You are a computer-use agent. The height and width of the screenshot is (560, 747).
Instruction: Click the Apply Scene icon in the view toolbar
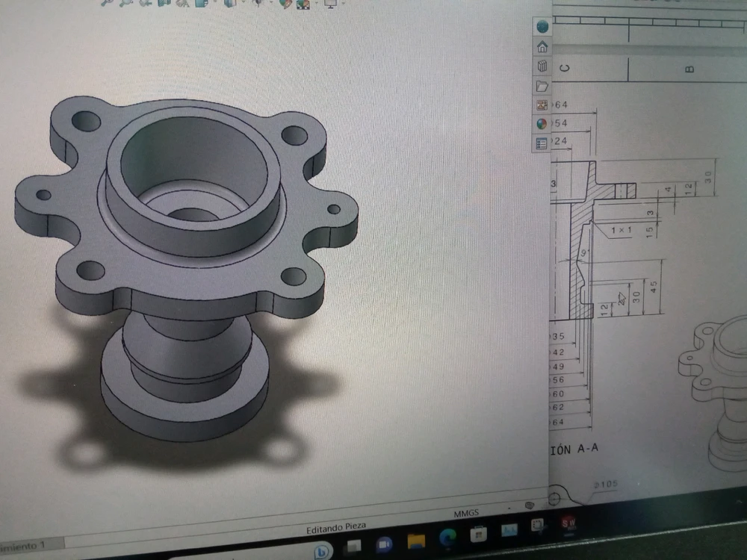pyautogui.click(x=303, y=4)
